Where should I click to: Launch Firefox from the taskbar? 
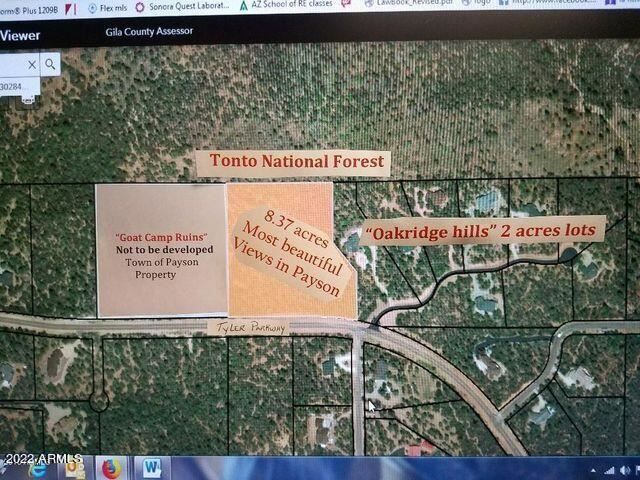pos(112,468)
